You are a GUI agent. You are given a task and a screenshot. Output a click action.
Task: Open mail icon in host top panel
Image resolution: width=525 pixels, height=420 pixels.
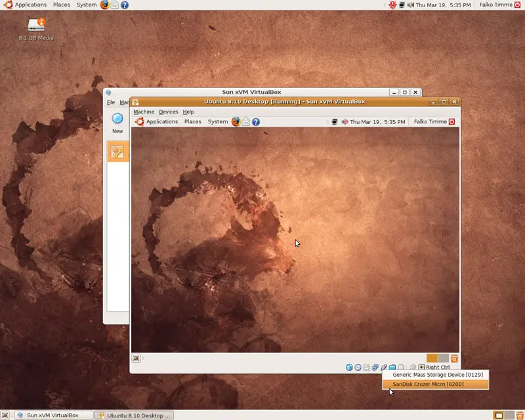pos(115,5)
